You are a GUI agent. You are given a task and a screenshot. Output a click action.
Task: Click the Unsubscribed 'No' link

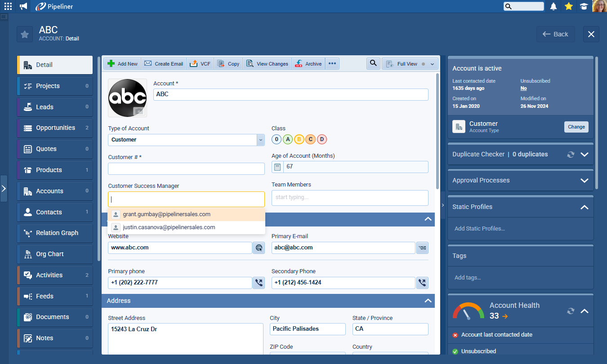523,88
